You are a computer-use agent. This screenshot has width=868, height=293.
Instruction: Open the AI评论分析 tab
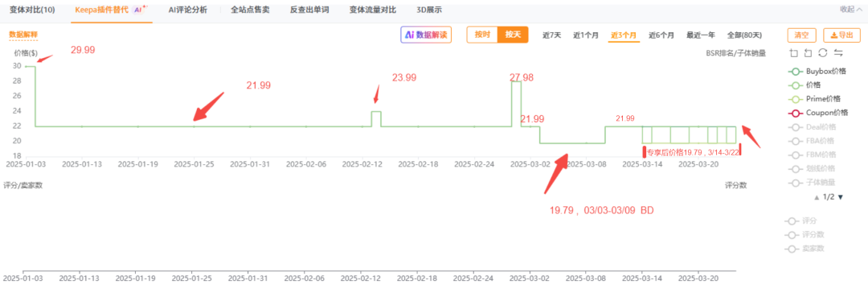pyautogui.click(x=187, y=10)
